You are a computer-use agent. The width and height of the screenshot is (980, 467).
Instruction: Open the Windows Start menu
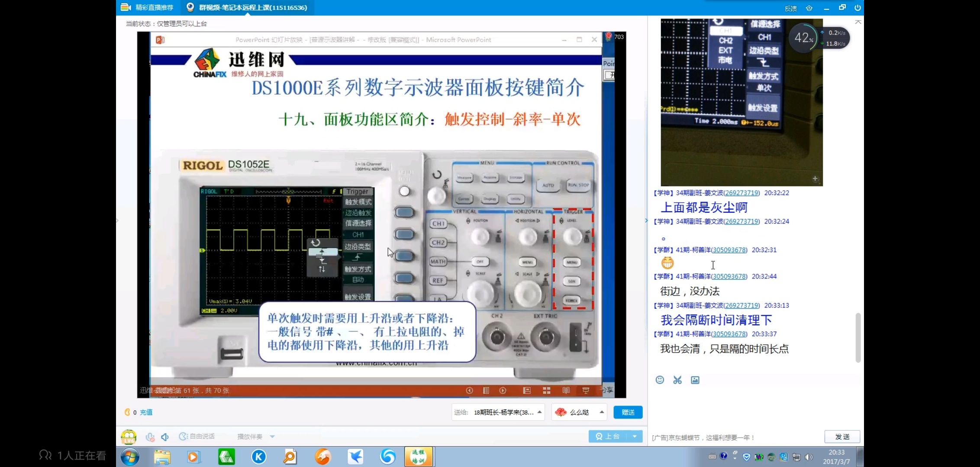coord(130,457)
